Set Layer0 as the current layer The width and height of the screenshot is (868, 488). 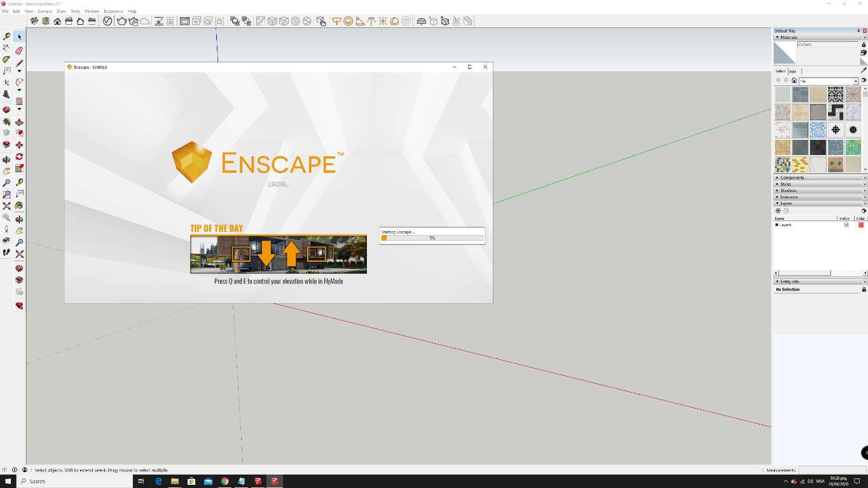tap(778, 224)
